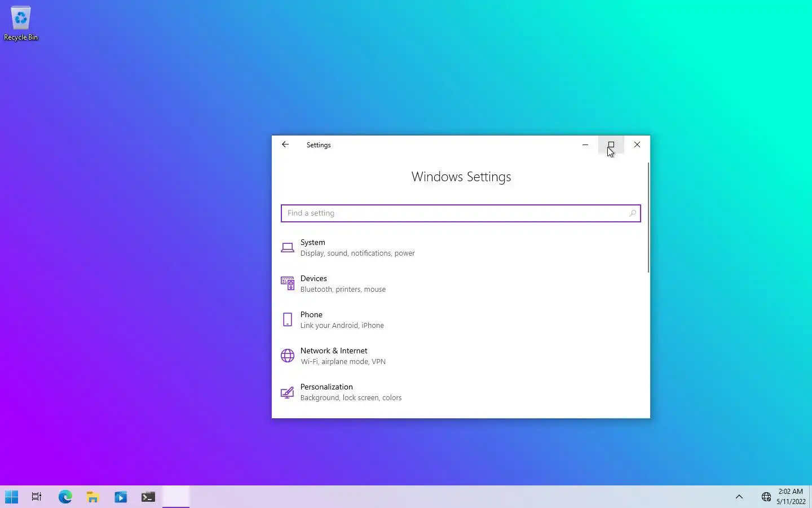Open the Network & Internet globe icon
The width and height of the screenshot is (812, 508).
tap(288, 356)
